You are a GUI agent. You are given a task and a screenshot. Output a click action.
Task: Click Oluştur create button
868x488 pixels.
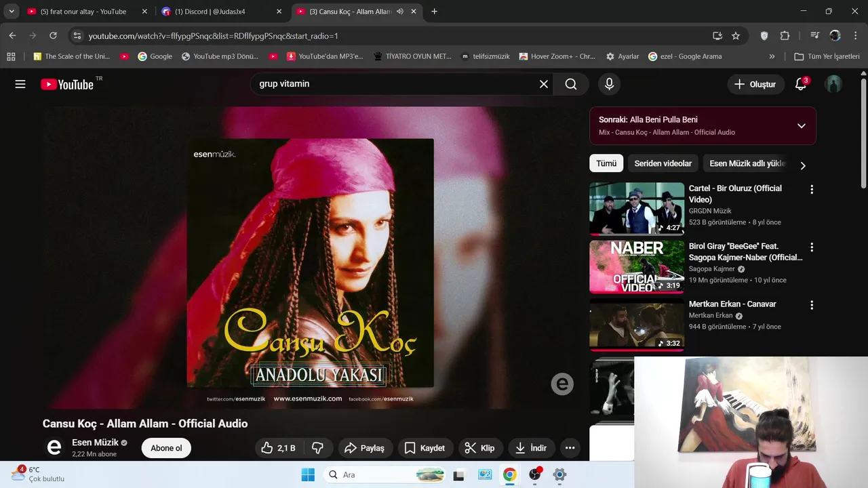[755, 84]
